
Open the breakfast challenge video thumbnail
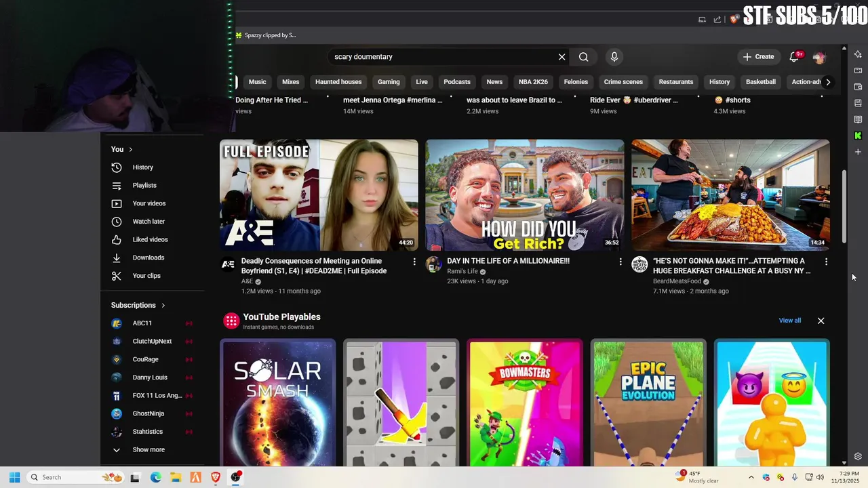point(730,195)
